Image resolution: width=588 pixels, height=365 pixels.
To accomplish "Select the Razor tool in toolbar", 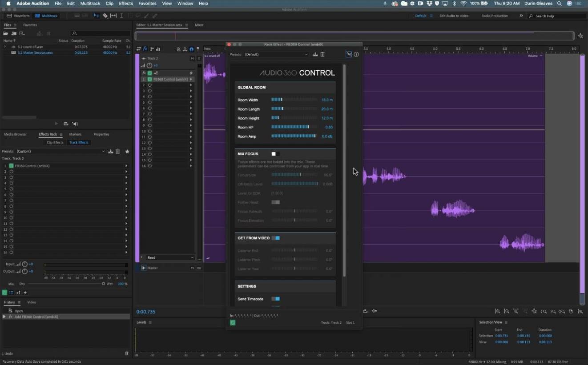I will coord(105,16).
